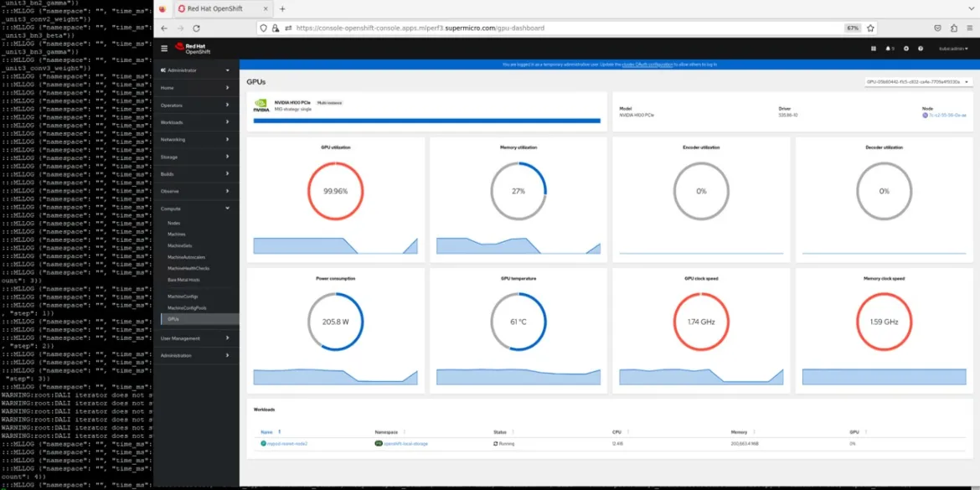
Task: Sort workloads by Memory column
Action: (742, 432)
